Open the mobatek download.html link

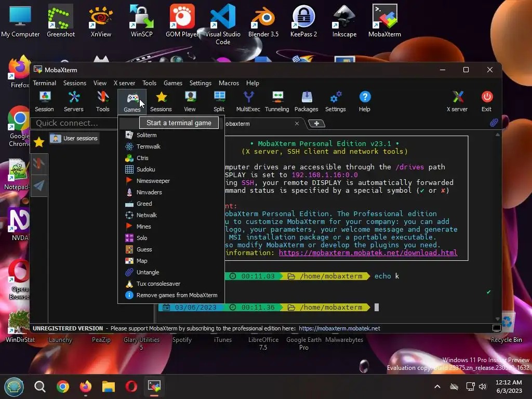(x=368, y=253)
